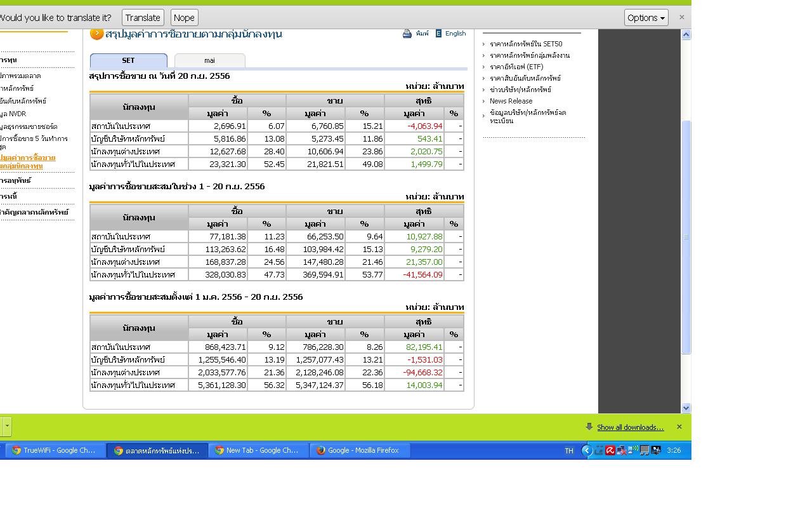This screenshot has width=812, height=508.
Task: Switch to TrueWiFi Chrome taskbar window
Action: tap(55, 450)
